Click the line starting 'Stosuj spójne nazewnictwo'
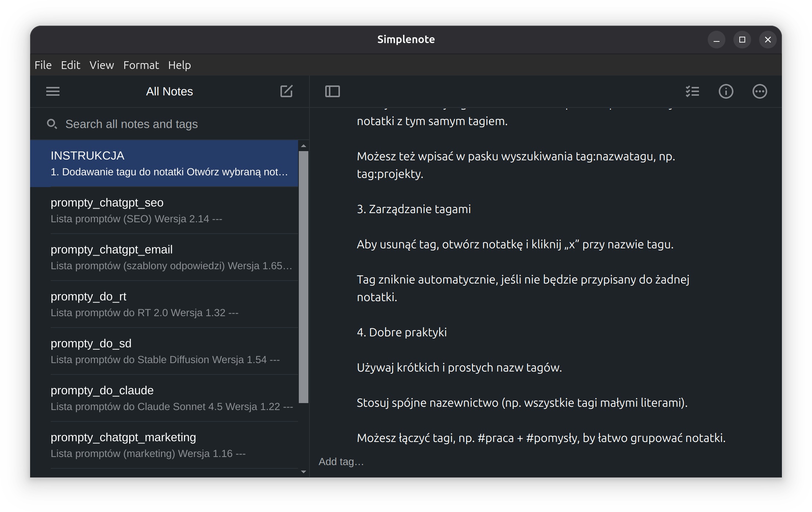Viewport: 812px width, 512px height. click(522, 403)
